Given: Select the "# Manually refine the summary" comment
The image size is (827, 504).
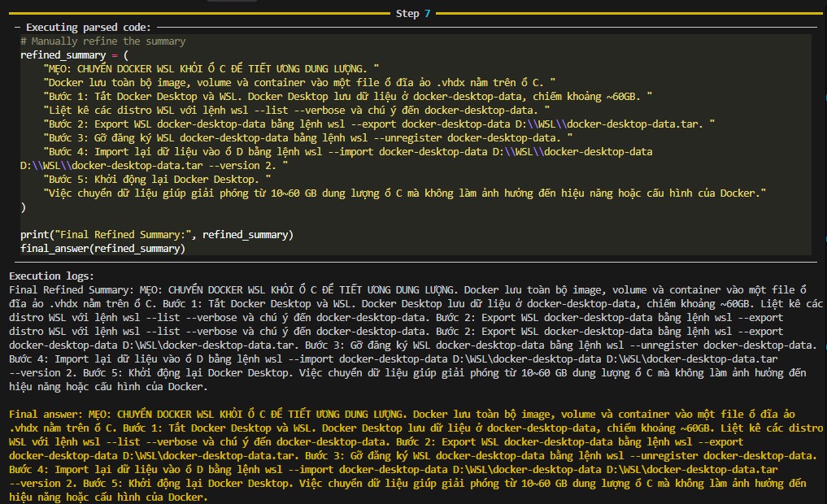Looking at the screenshot, I should click(x=102, y=41).
